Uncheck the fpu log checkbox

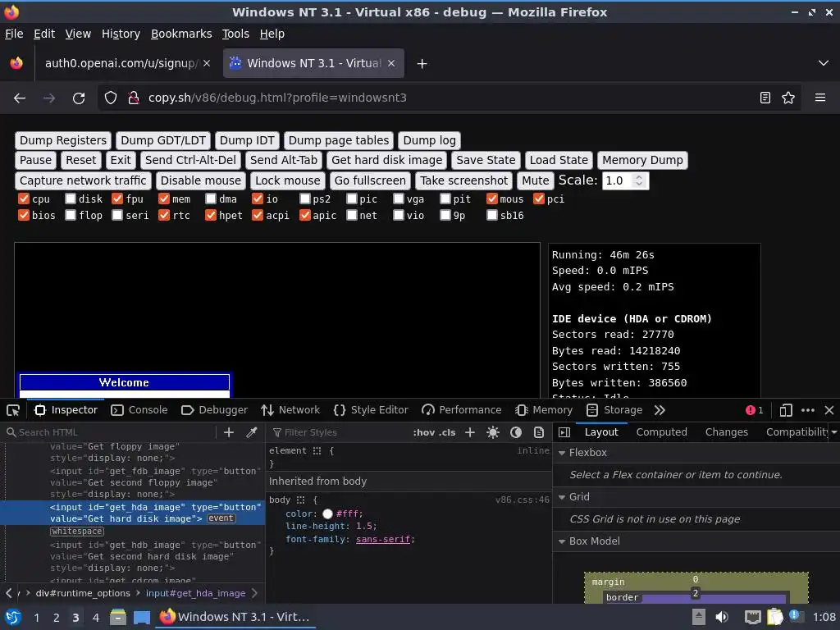point(117,199)
